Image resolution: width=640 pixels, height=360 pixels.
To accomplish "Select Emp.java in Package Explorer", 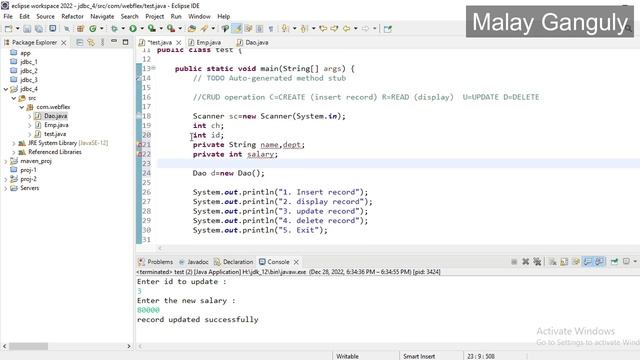I will click(x=56, y=125).
